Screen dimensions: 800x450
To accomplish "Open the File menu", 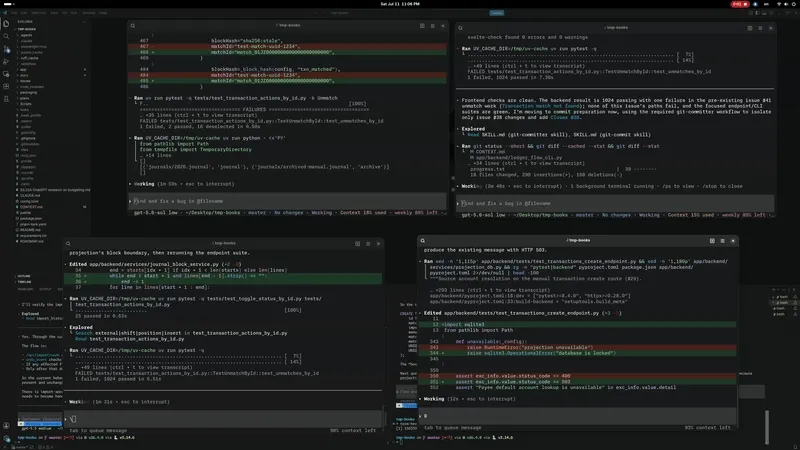I will [13, 13].
